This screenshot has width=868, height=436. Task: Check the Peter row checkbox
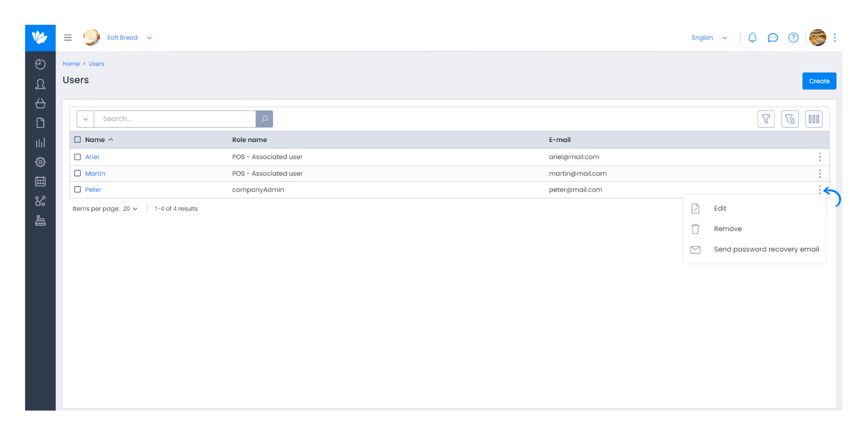(77, 190)
